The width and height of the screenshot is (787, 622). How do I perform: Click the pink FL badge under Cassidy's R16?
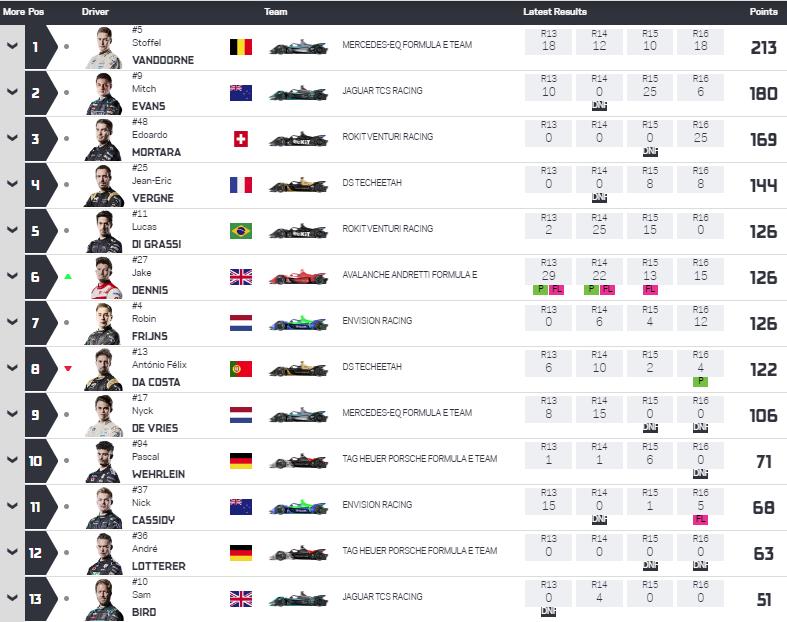click(x=700, y=519)
